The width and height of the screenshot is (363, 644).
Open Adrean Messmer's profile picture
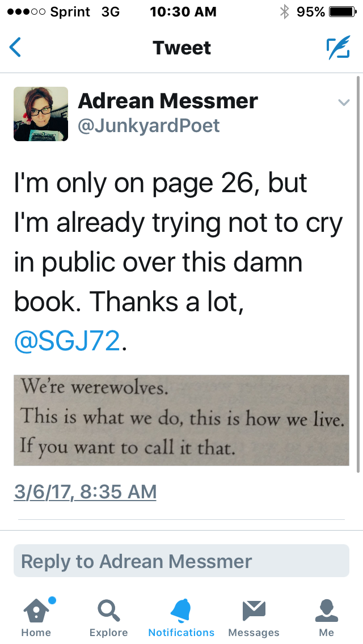tap(41, 114)
